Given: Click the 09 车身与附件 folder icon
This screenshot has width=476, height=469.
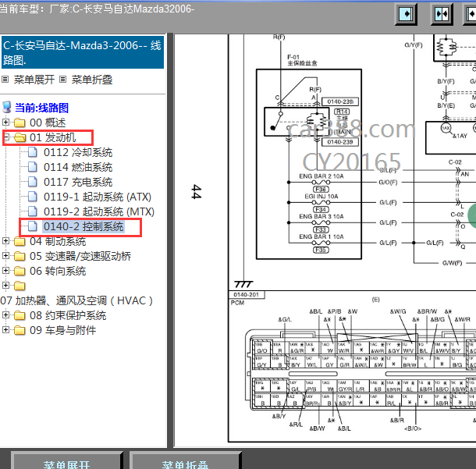Looking at the screenshot, I should click(20, 330).
